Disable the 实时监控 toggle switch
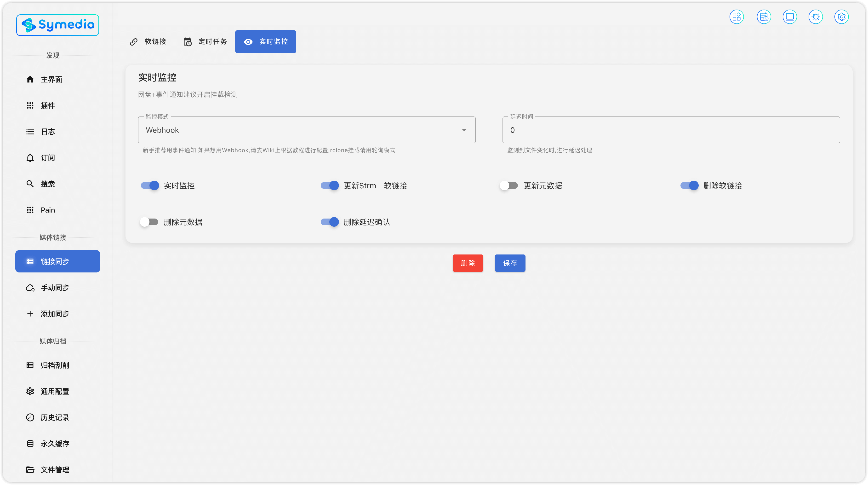Screen dimensions: 868x485 150,185
